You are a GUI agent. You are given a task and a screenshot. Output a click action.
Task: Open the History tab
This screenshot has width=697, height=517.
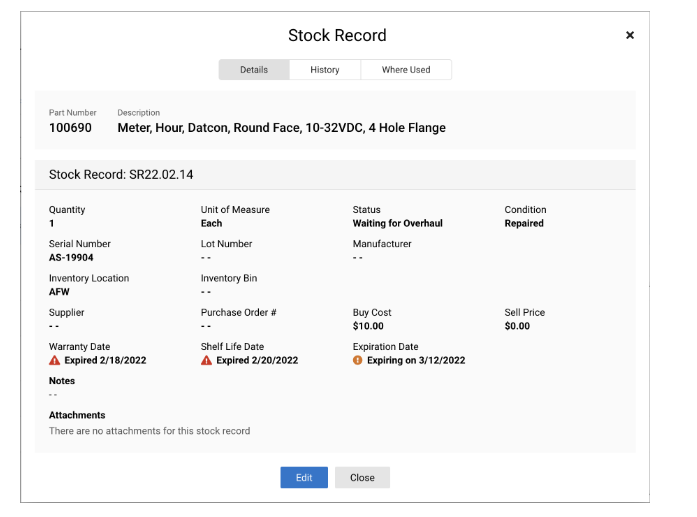324,70
